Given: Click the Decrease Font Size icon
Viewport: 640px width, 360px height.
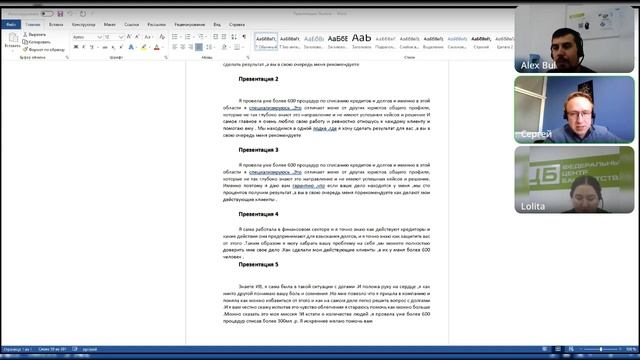Looking at the screenshot, I should 137,37.
